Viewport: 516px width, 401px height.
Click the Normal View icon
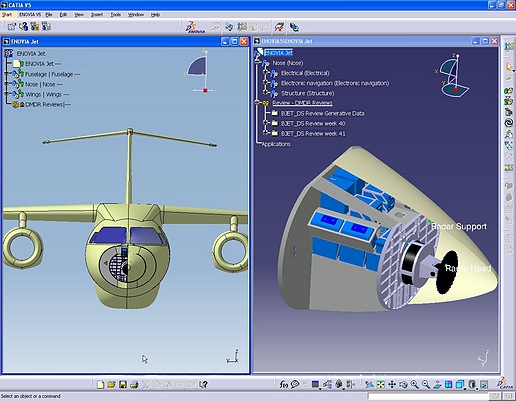(x=437, y=385)
